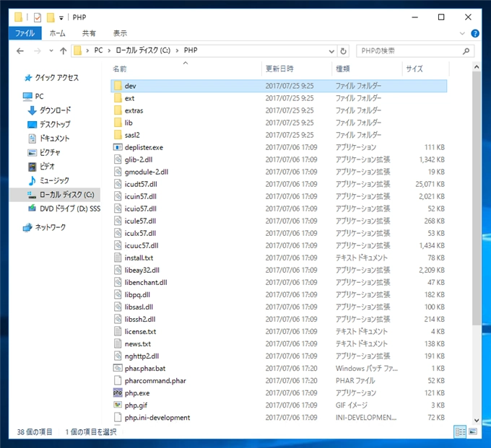The height and width of the screenshot is (448, 491).
Task: Switch to the 共有 ribbon tab
Action: (x=89, y=33)
